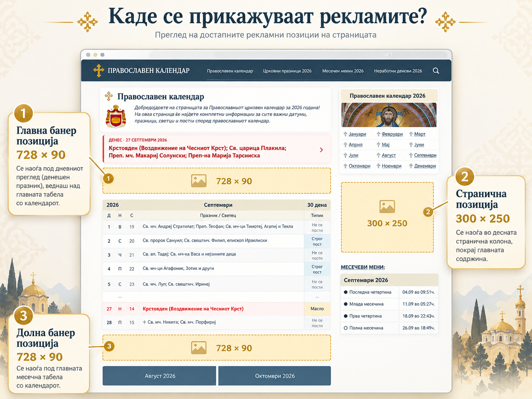Click the Септември 2026 moon table header
Screen dimensions: 532x399
pos(389,280)
